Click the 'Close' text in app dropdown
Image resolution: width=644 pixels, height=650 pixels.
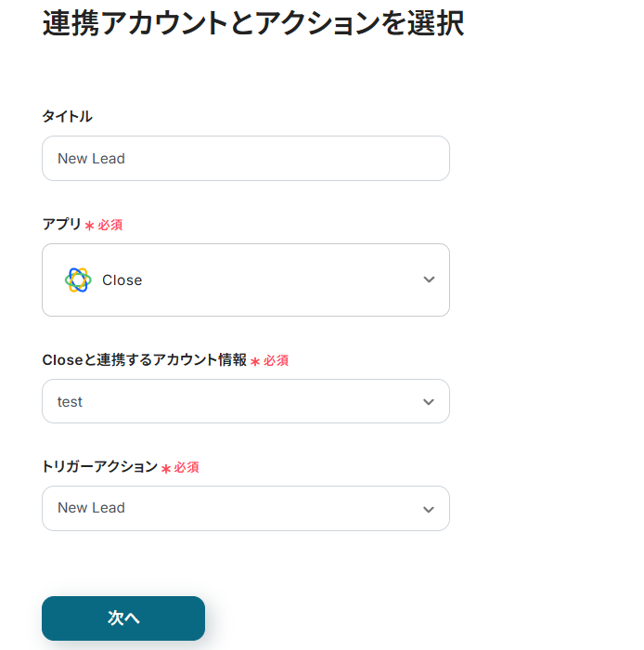pyautogui.click(x=122, y=280)
